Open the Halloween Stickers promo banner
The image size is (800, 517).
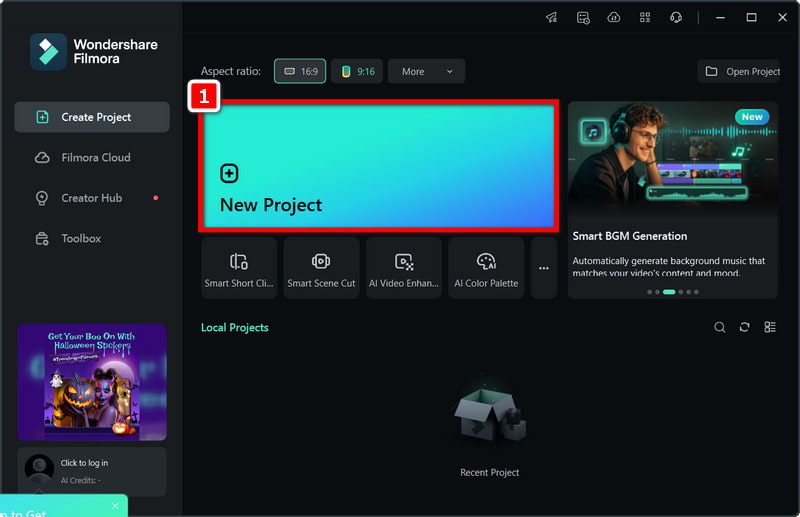coord(92,382)
